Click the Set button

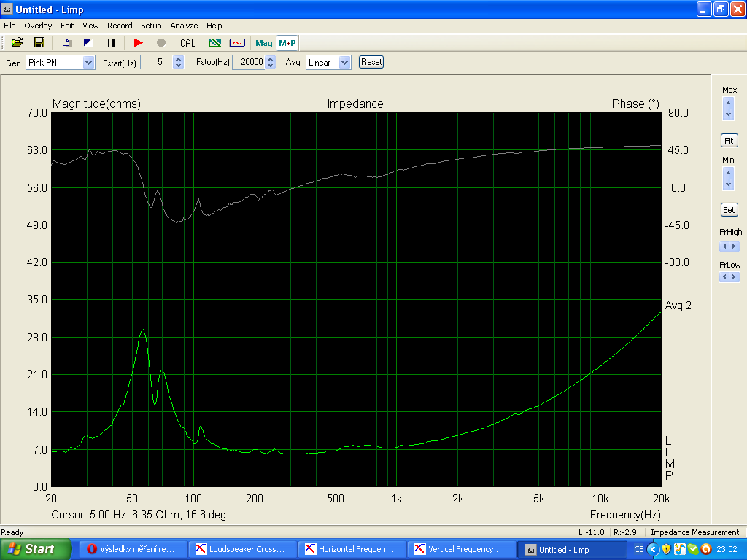click(729, 210)
